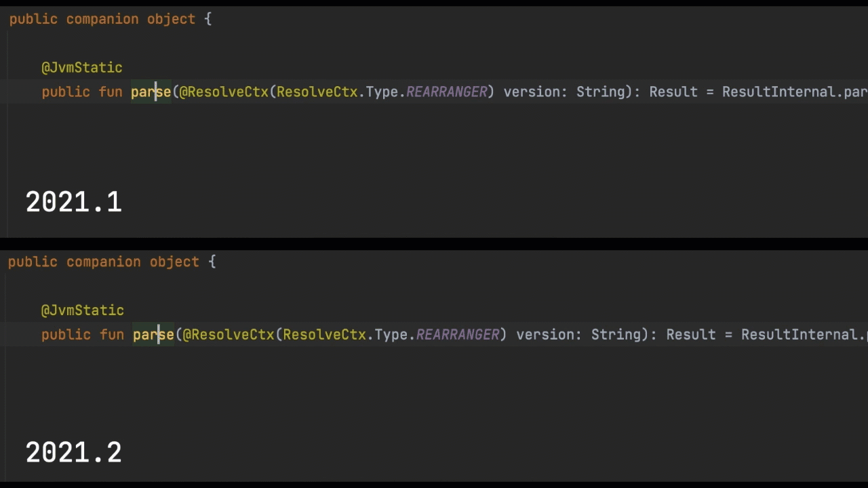Click the String parameter type in 2021.1 code
Viewport: 868px width, 488px height.
tap(601, 92)
